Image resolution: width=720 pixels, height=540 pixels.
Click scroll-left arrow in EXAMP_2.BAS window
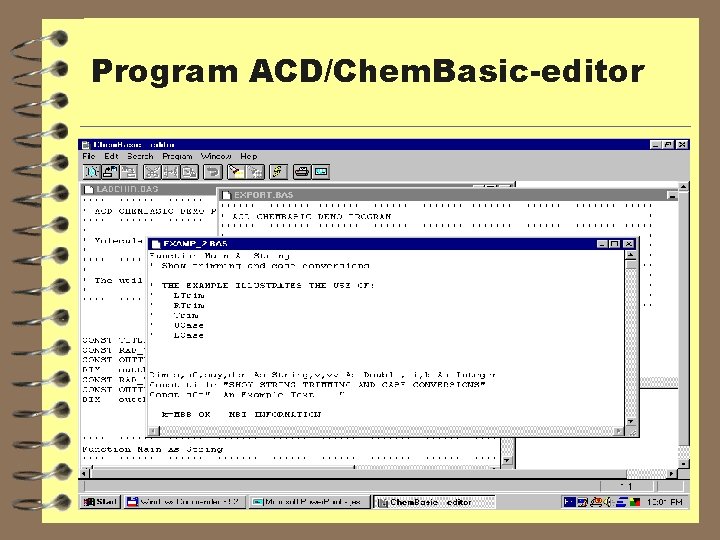[155, 431]
